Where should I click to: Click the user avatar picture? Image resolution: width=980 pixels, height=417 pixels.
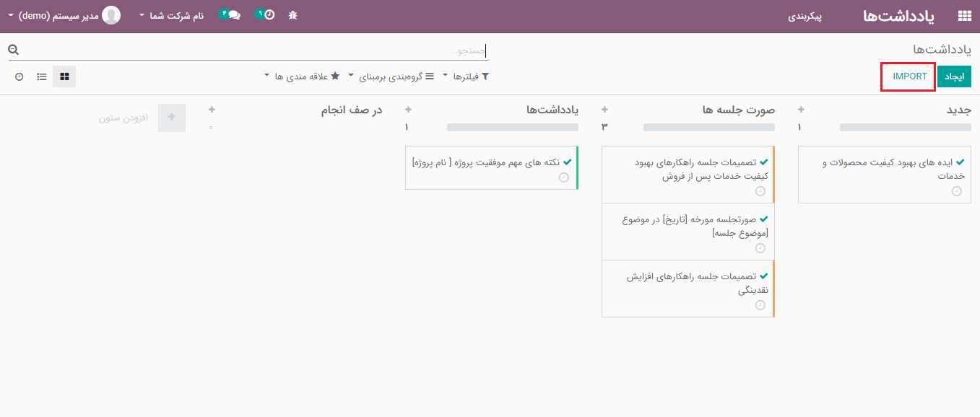pos(111,15)
